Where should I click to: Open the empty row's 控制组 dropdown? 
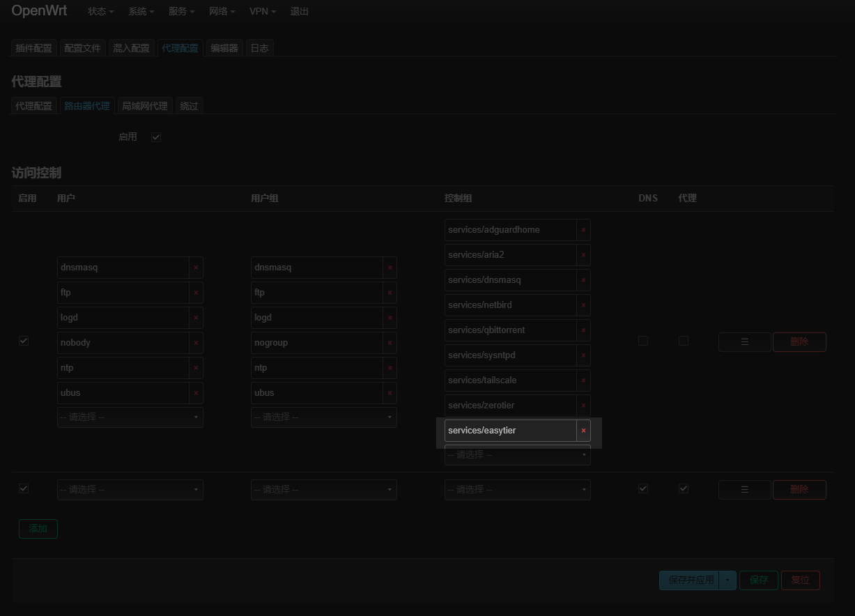coord(518,490)
